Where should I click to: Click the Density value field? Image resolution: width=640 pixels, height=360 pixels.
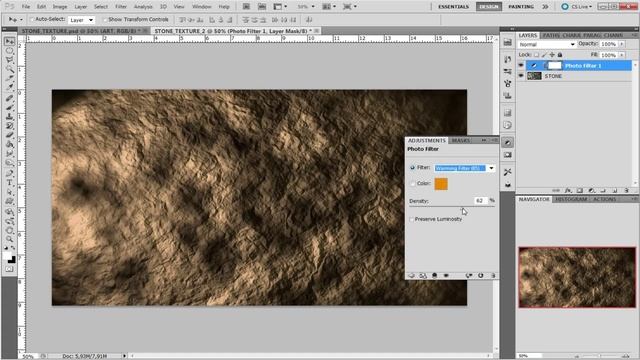tap(480, 200)
